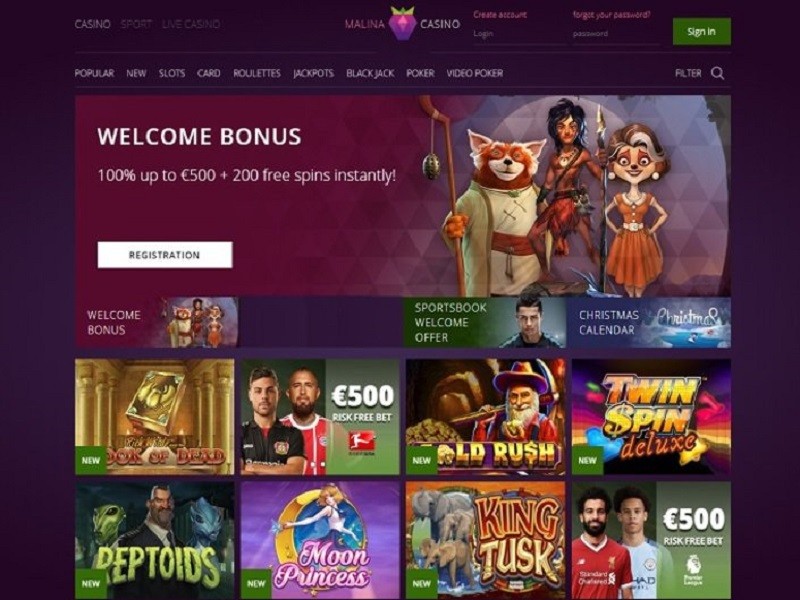This screenshot has width=800, height=600.
Task: Open the Moon Princess game tile
Action: click(x=320, y=540)
